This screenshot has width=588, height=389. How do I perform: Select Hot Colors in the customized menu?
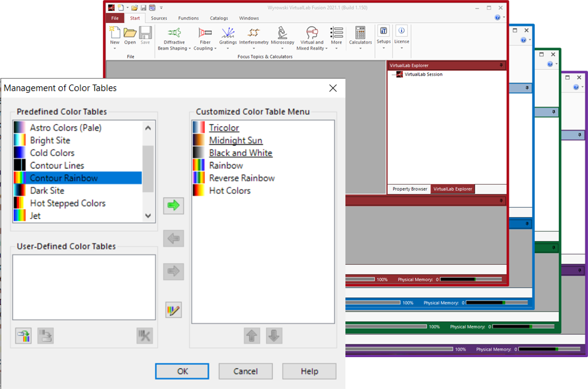[x=230, y=190]
